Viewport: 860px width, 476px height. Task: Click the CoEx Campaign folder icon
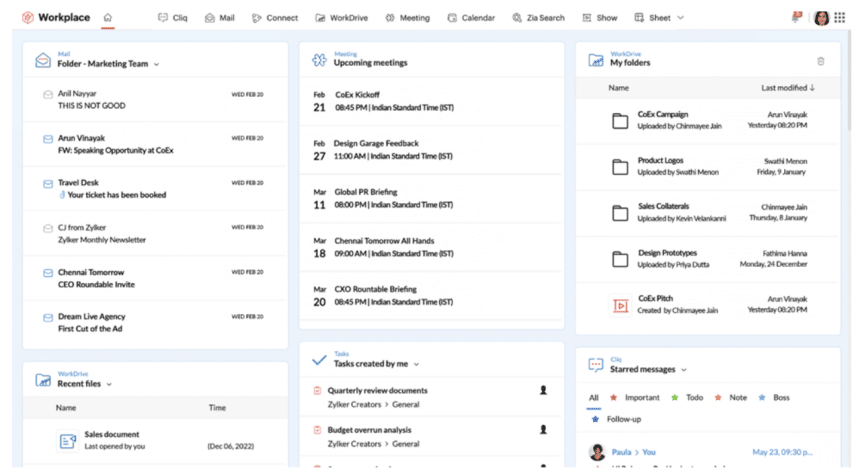620,121
